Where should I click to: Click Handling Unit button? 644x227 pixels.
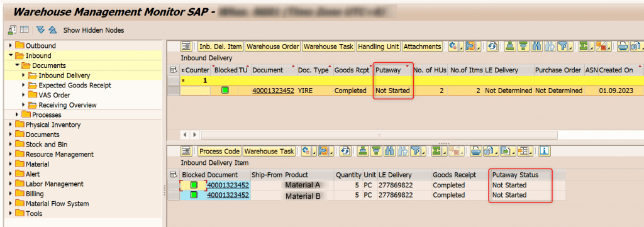[378, 47]
